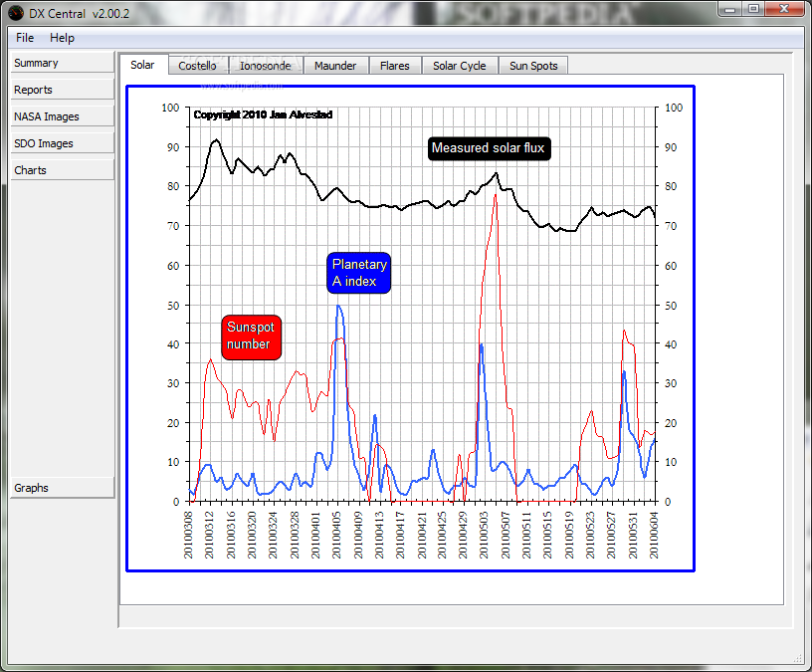
Task: Open the Flares tab
Action: (395, 66)
